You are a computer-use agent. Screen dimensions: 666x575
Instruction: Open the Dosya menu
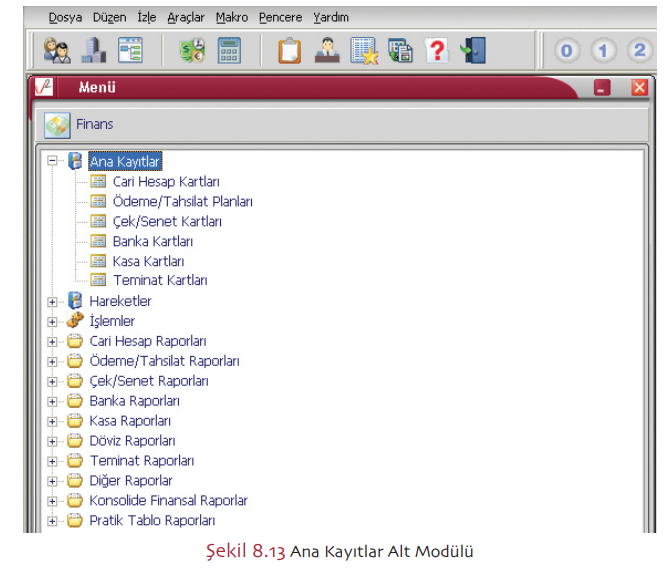click(65, 17)
